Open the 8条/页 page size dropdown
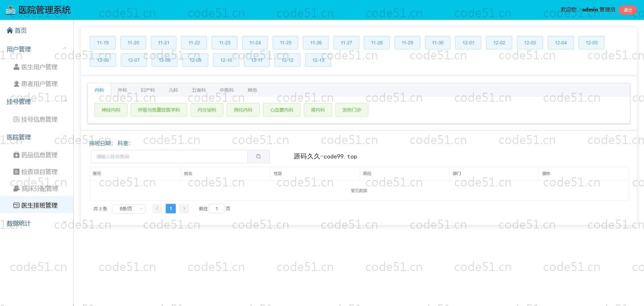Viewport: 644px width, 306px height. (x=129, y=209)
